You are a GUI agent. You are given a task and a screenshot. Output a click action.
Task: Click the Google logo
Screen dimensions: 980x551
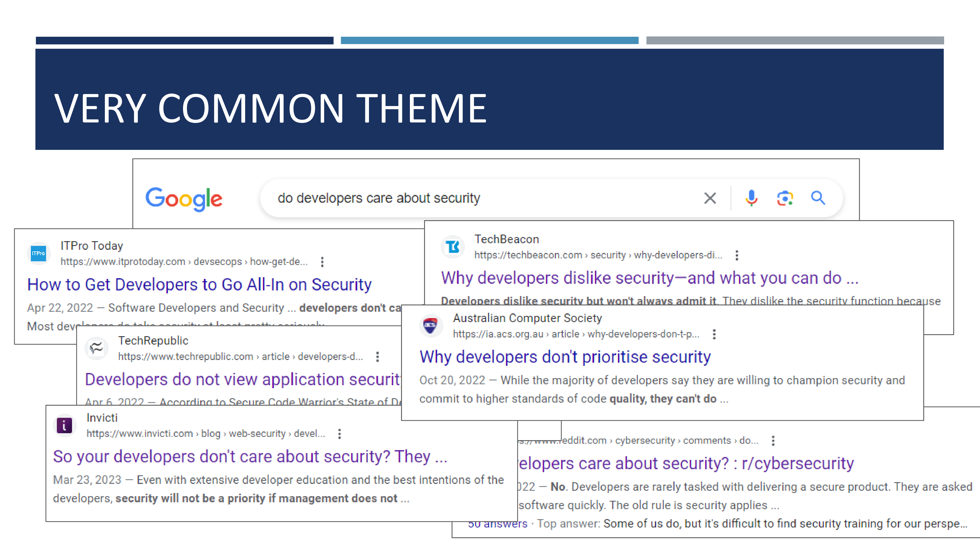coord(184,199)
